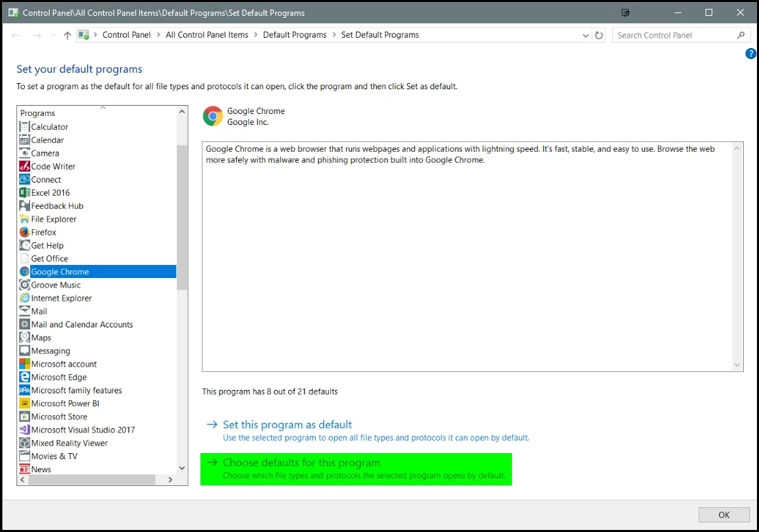Click the Connect program icon

point(25,179)
